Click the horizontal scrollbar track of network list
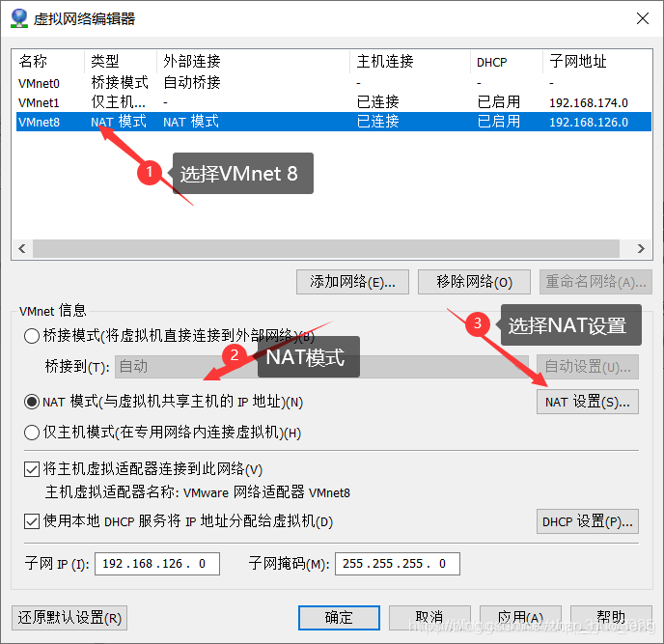This screenshot has height=644, width=664. (x=326, y=248)
